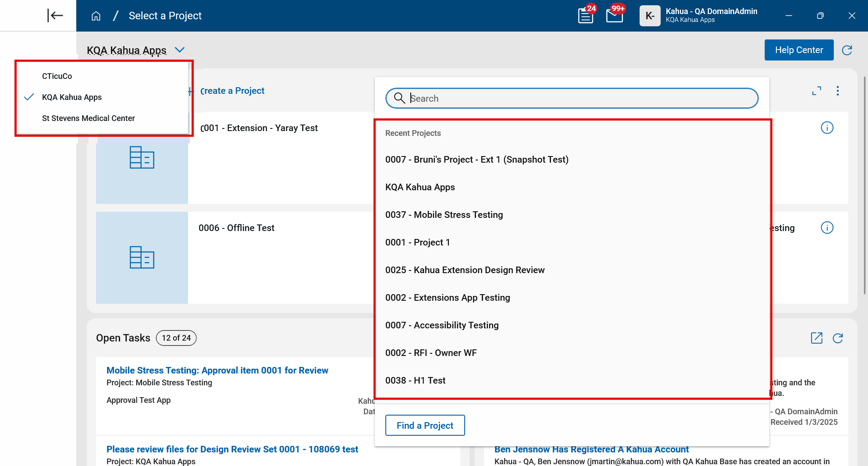Image resolution: width=868 pixels, height=466 pixels.
Task: Click in the project Search field
Action: pos(572,98)
